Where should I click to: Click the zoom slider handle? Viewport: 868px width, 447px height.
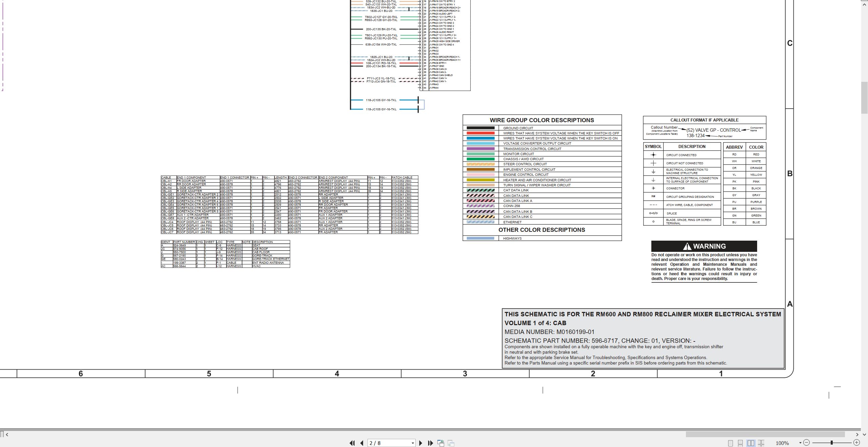click(831, 443)
